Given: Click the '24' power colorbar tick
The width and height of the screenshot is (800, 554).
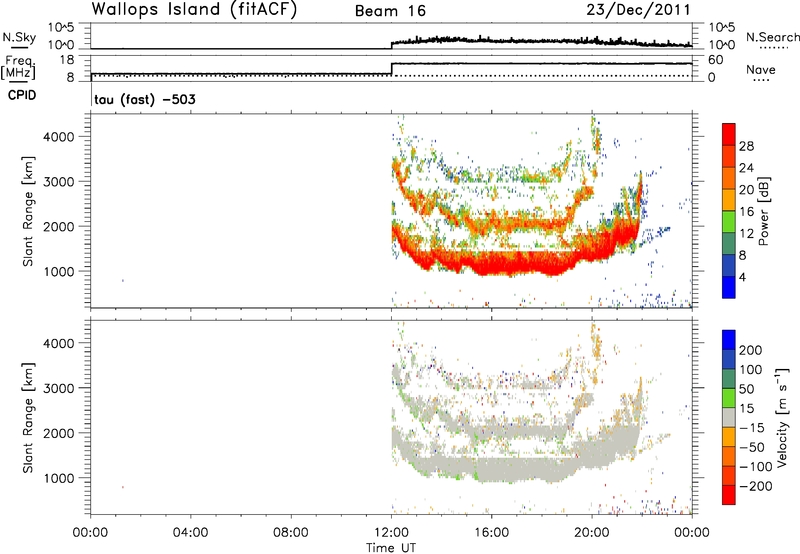Looking at the screenshot, I should [746, 168].
